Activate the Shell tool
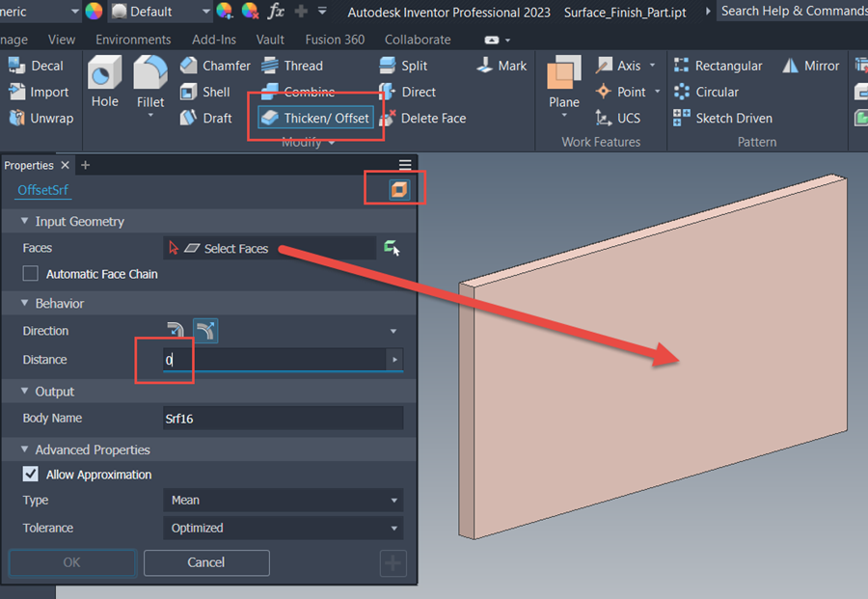Image resolution: width=868 pixels, height=599 pixels. pyautogui.click(x=207, y=92)
